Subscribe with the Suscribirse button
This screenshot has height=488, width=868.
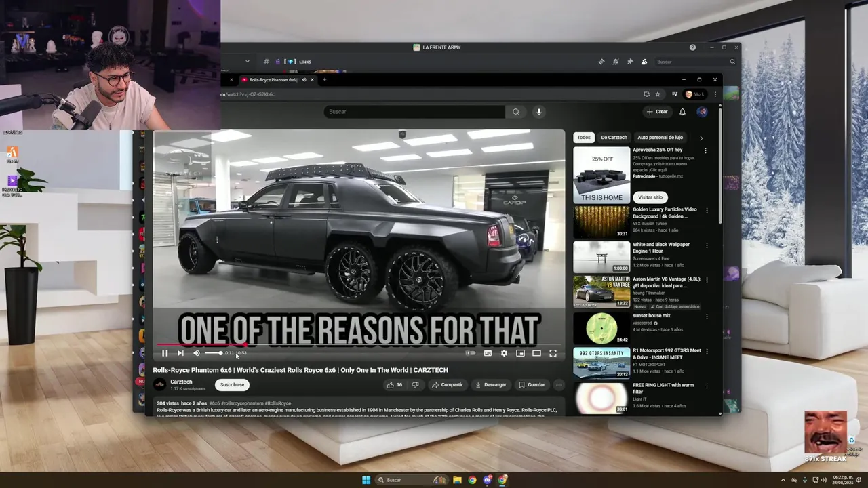pyautogui.click(x=232, y=384)
